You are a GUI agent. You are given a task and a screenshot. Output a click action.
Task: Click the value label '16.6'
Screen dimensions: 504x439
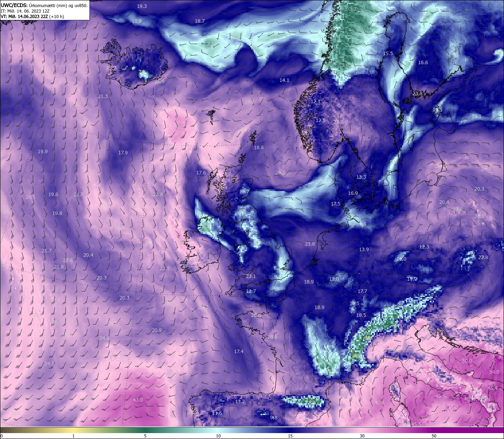423,63
